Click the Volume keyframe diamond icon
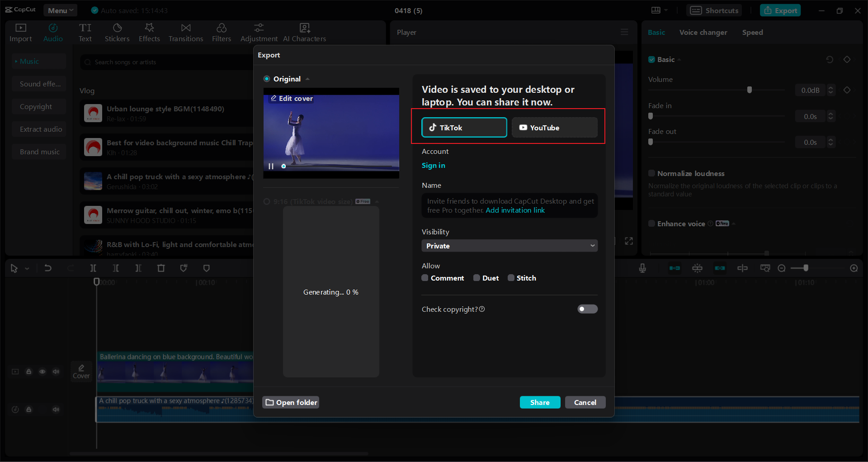This screenshot has width=868, height=462. [847, 90]
